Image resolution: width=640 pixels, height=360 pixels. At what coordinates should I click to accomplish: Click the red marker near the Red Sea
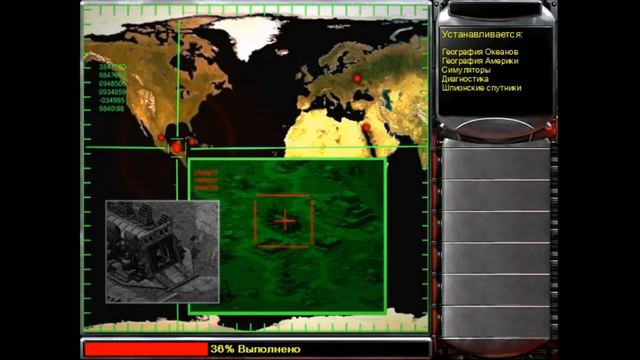tap(366, 128)
